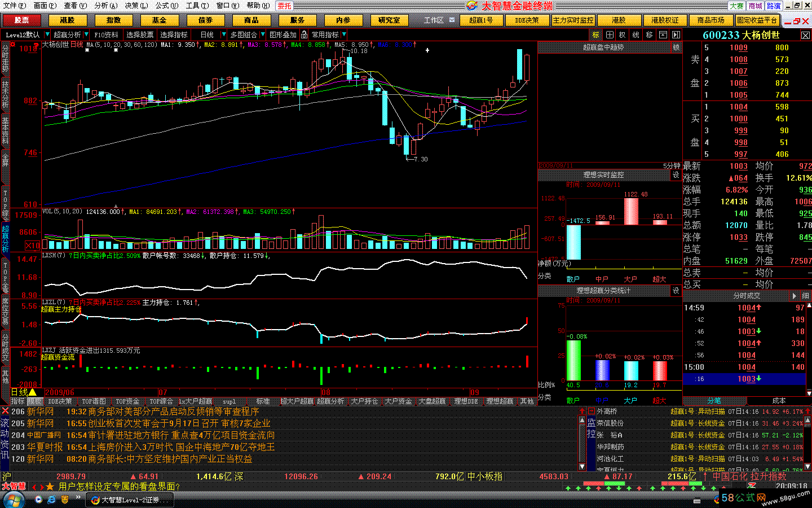The image size is (812, 508).
Task: Open the 分析 menu
Action: pos(105,6)
